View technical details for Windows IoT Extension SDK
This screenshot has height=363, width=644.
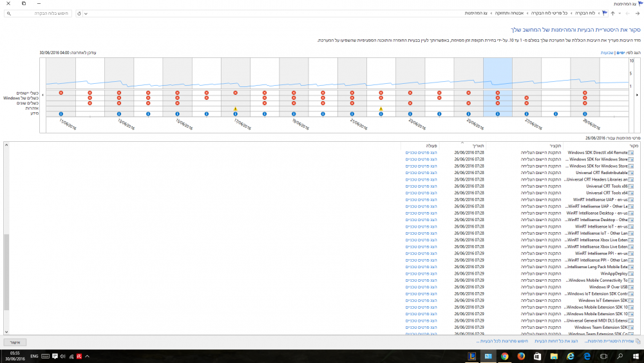[x=421, y=300]
